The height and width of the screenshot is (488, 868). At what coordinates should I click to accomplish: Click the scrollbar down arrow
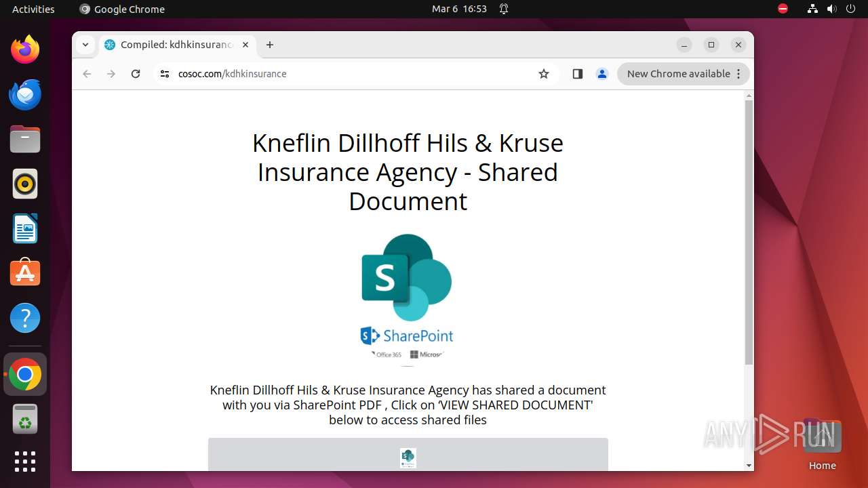click(x=749, y=466)
